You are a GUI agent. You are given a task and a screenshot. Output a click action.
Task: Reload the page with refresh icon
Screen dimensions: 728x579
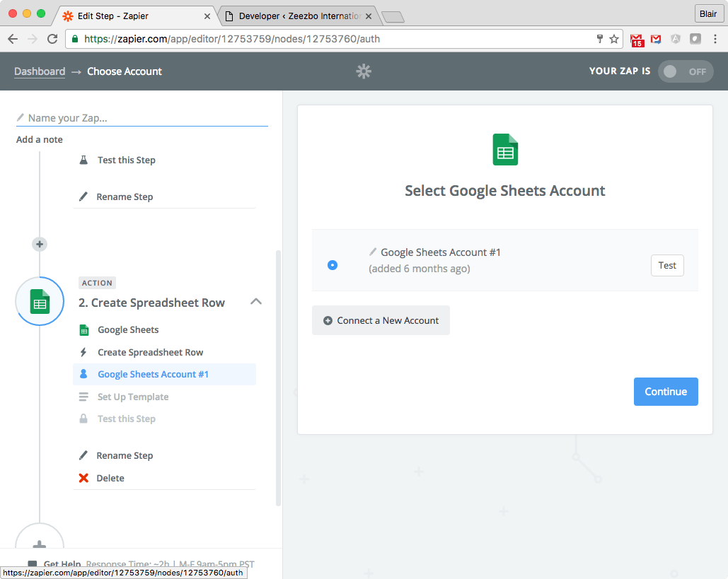(52, 39)
